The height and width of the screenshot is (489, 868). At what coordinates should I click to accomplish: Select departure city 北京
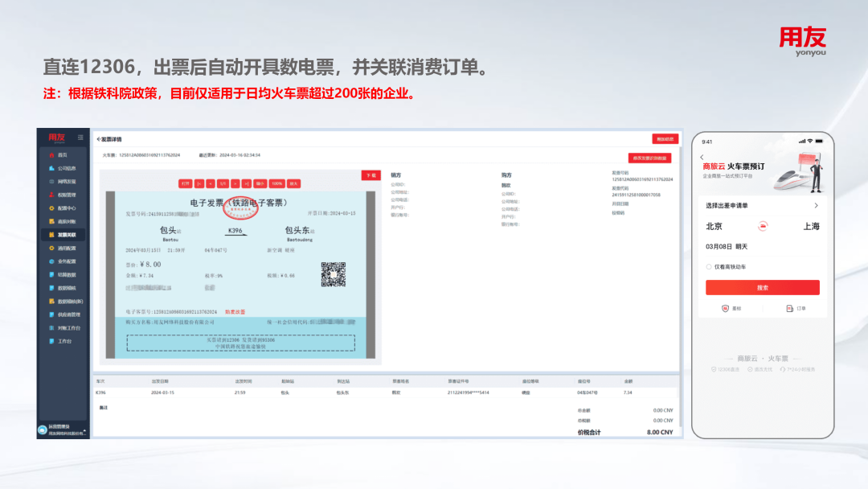(714, 226)
